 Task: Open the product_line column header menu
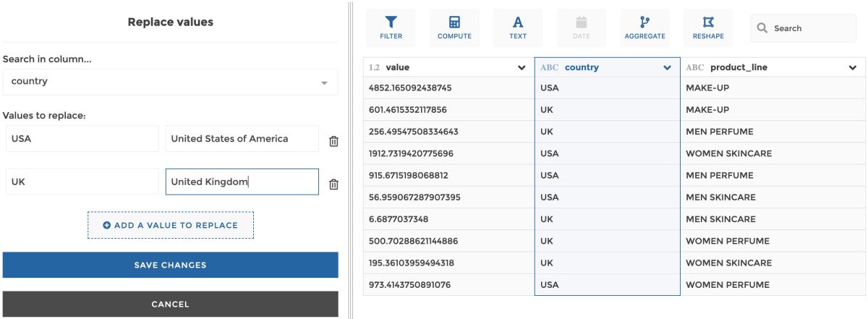852,68
